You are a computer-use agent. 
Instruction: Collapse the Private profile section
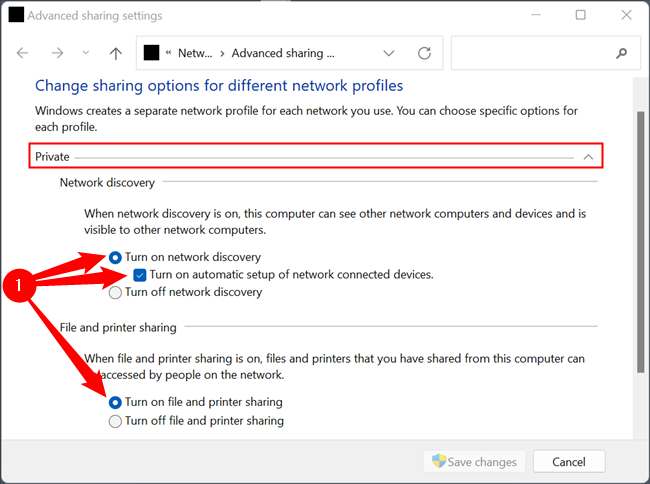coord(588,157)
